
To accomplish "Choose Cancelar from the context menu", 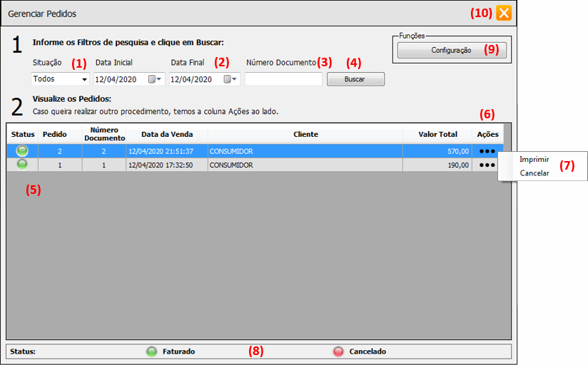I will [x=534, y=173].
